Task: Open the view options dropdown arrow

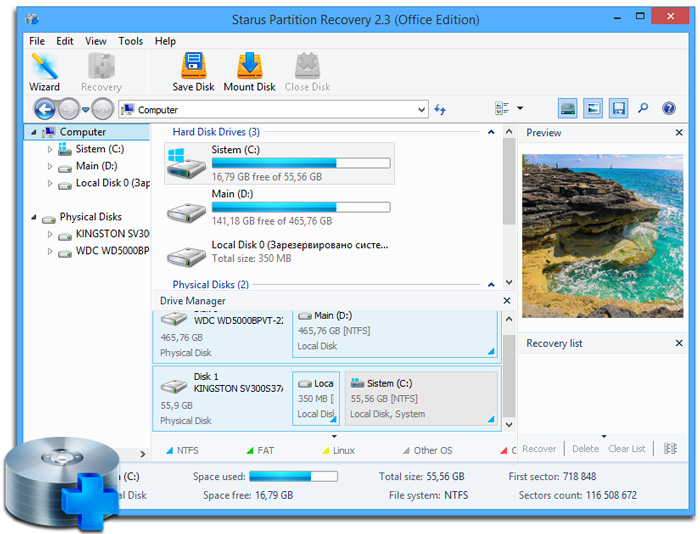Action: coord(520,108)
